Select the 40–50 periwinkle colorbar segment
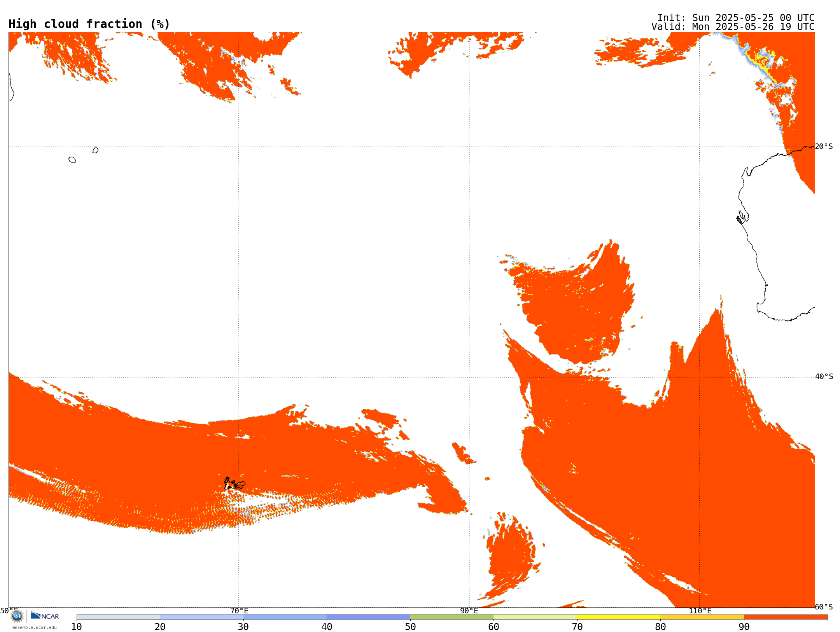 point(368,617)
